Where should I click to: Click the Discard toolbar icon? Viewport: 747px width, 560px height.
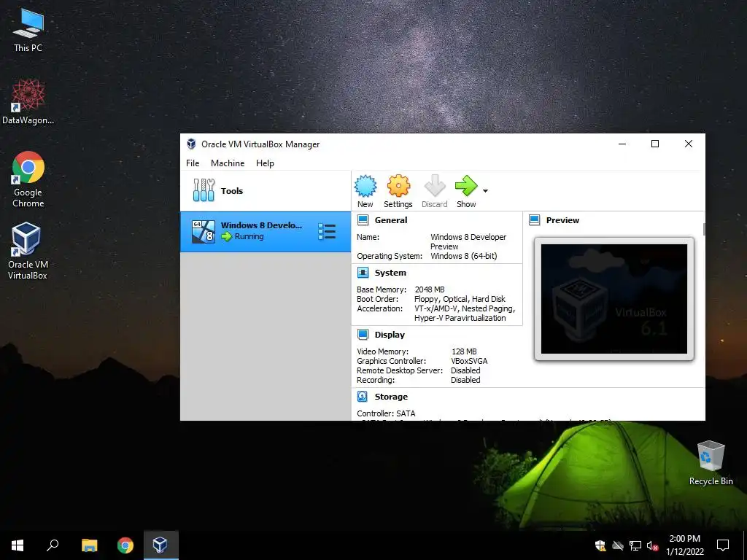click(x=435, y=186)
